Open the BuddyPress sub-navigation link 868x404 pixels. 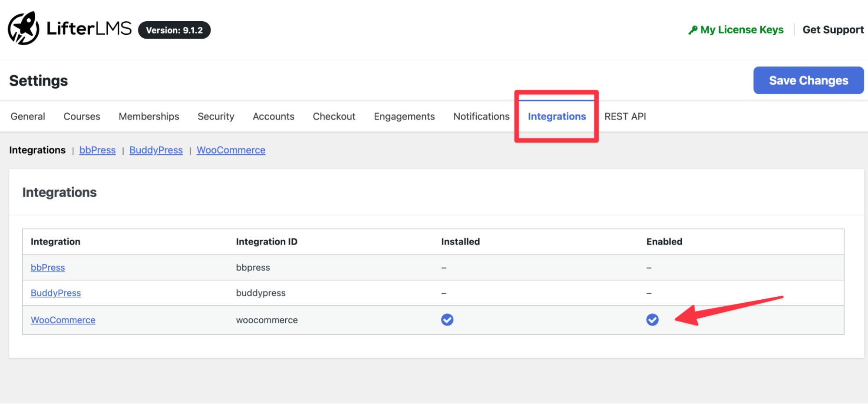pyautogui.click(x=156, y=150)
